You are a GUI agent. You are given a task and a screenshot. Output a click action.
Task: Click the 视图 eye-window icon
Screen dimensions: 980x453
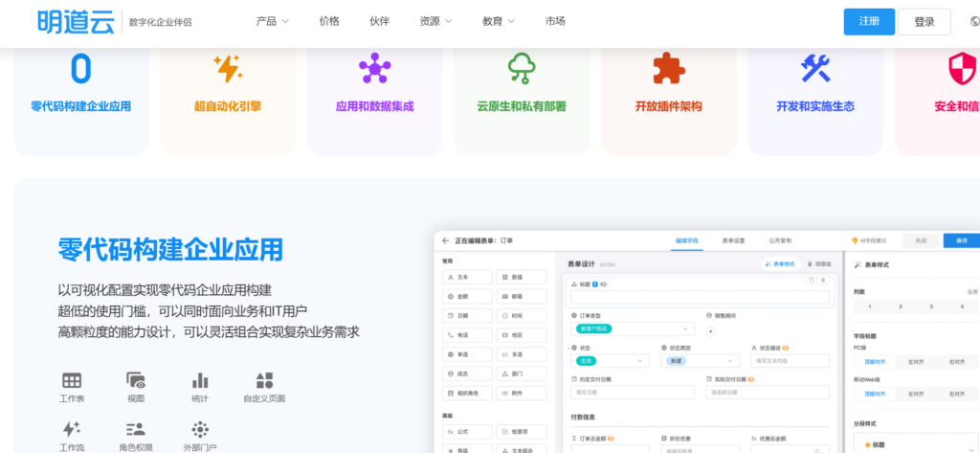coord(136,380)
